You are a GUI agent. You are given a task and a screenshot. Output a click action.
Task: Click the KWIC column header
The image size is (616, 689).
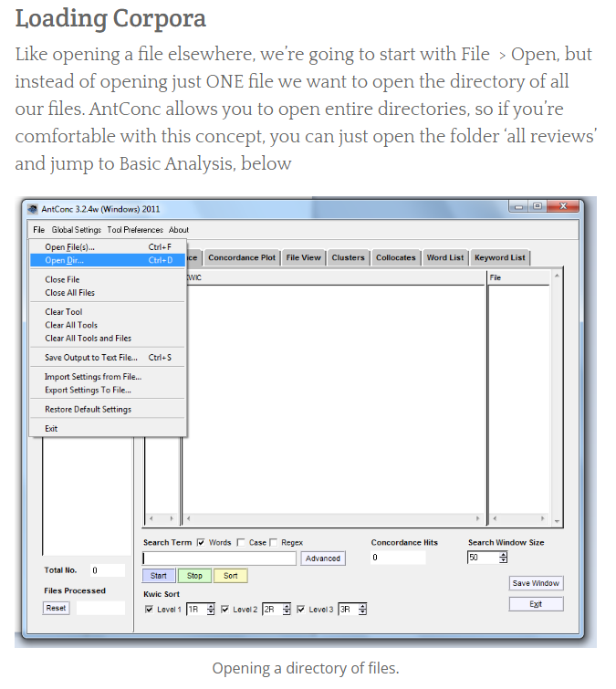(335, 277)
